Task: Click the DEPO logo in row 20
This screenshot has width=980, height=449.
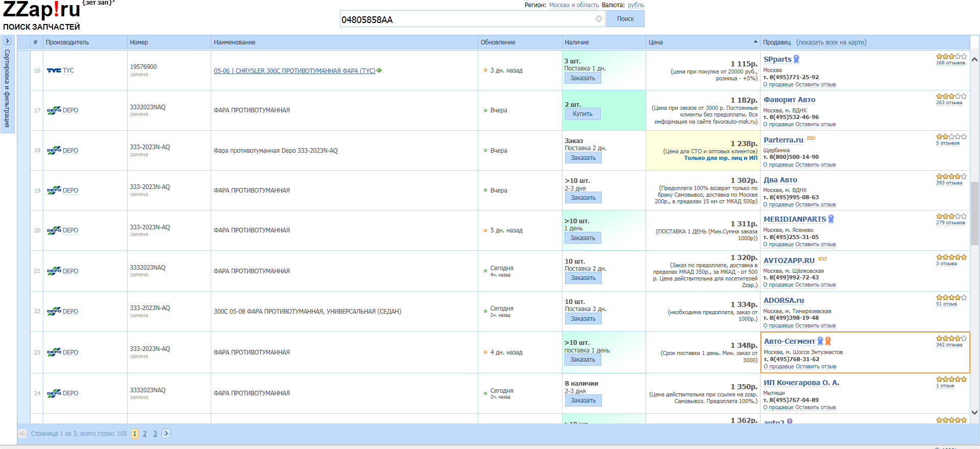Action: [x=54, y=230]
